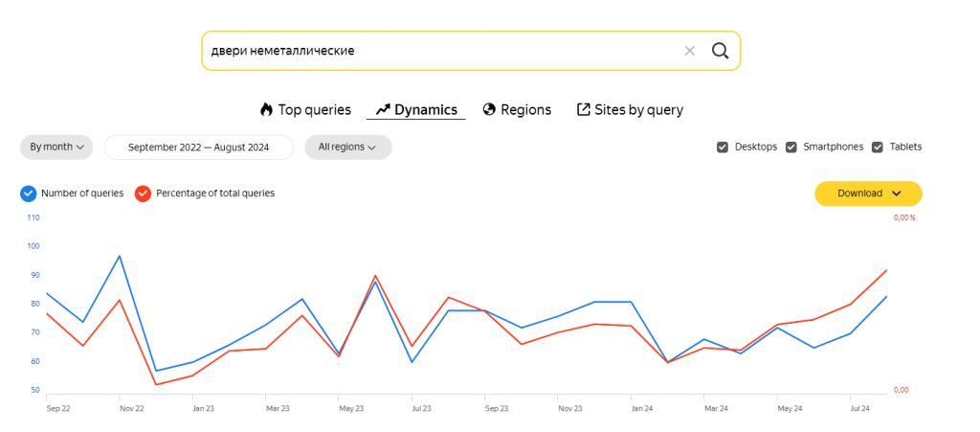Click the May 24 axis label
Viewport: 980px width, 432px height.
tap(790, 408)
